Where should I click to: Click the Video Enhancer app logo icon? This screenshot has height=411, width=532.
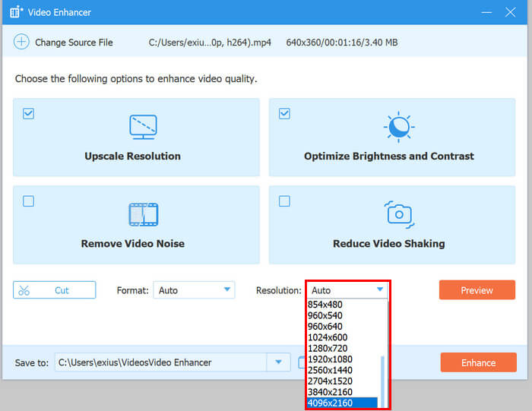pyautogui.click(x=16, y=12)
